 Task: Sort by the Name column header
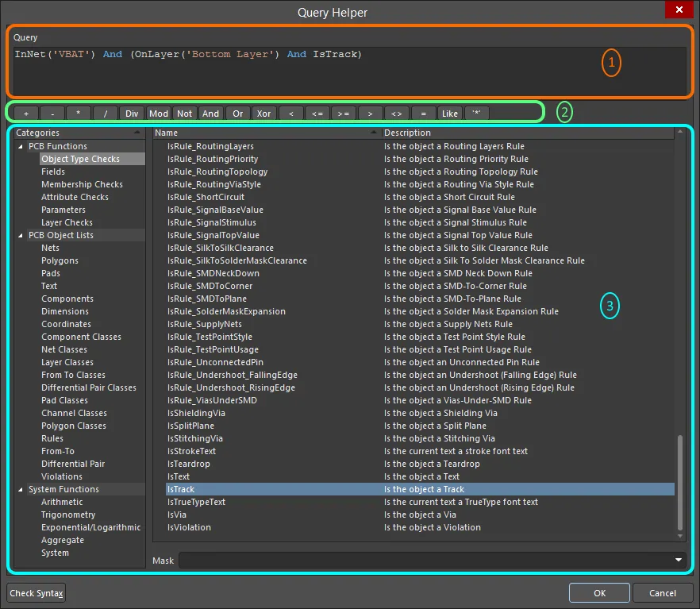click(x=267, y=133)
